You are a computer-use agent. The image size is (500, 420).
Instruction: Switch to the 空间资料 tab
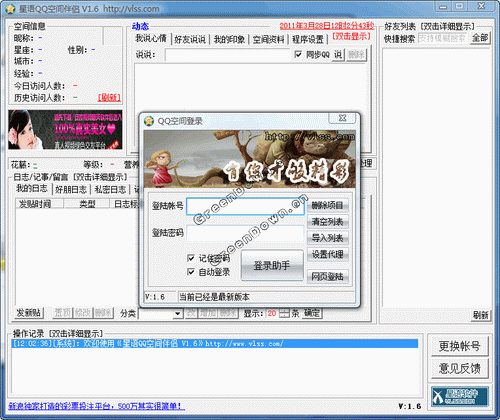[x=269, y=39]
